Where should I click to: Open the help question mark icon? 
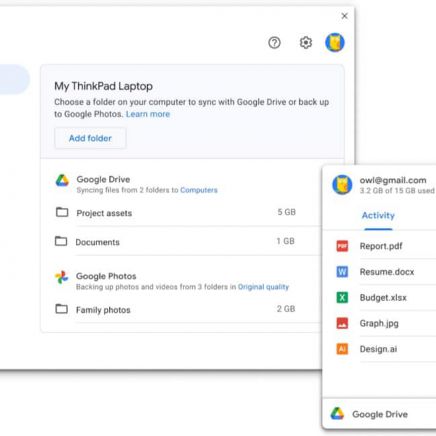[274, 43]
